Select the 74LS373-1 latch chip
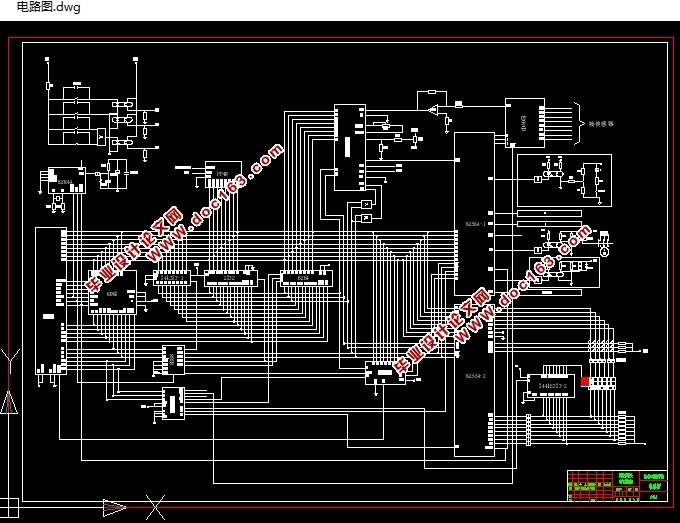The height and width of the screenshot is (523, 680). pyautogui.click(x=172, y=278)
